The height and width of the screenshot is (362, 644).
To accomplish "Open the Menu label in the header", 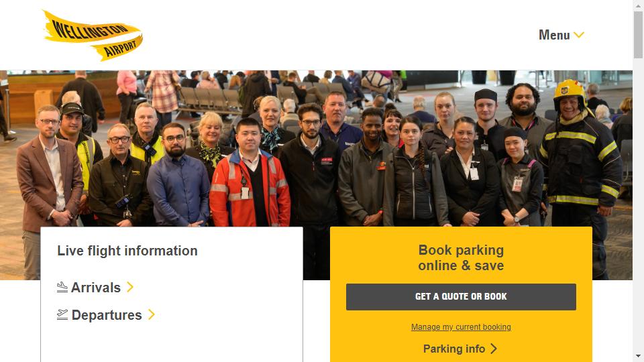I will pyautogui.click(x=554, y=35).
